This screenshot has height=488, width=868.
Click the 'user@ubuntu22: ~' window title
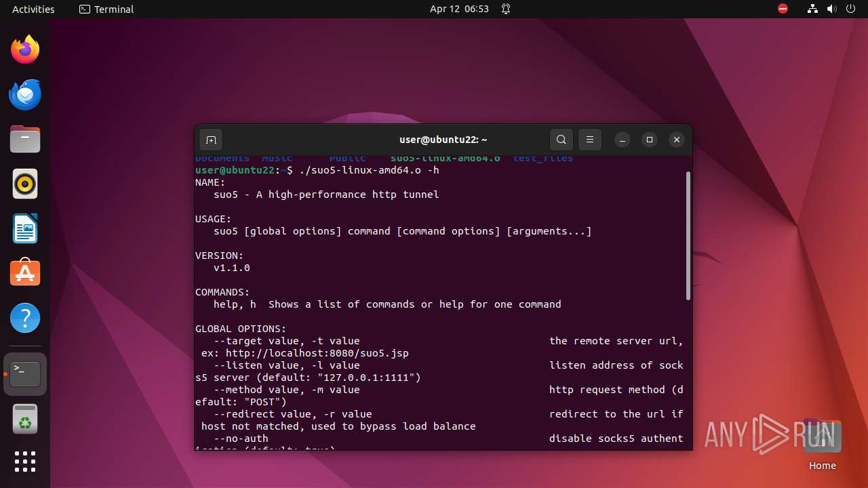pos(443,140)
